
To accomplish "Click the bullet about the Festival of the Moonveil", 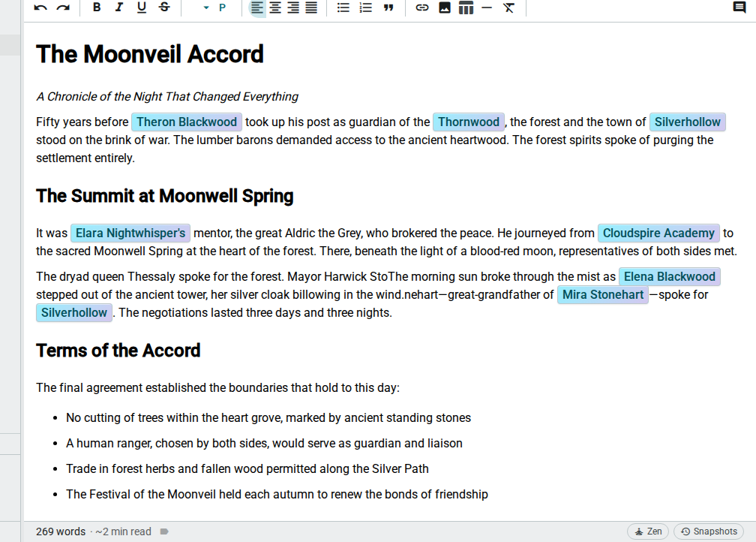I will [x=277, y=494].
